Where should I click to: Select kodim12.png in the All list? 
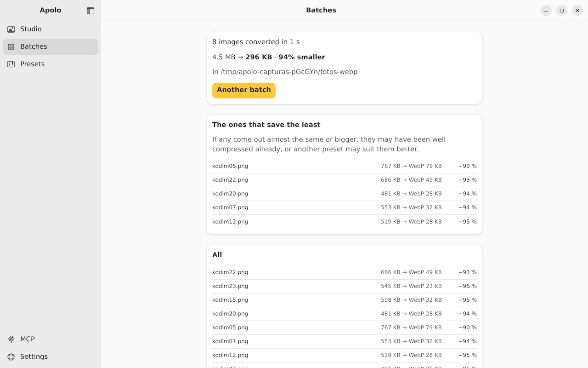tap(345, 355)
